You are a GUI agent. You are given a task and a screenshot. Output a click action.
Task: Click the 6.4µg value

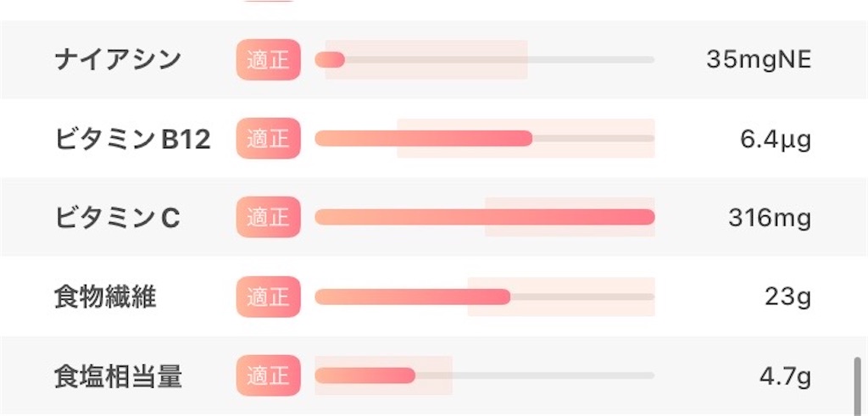point(776,140)
